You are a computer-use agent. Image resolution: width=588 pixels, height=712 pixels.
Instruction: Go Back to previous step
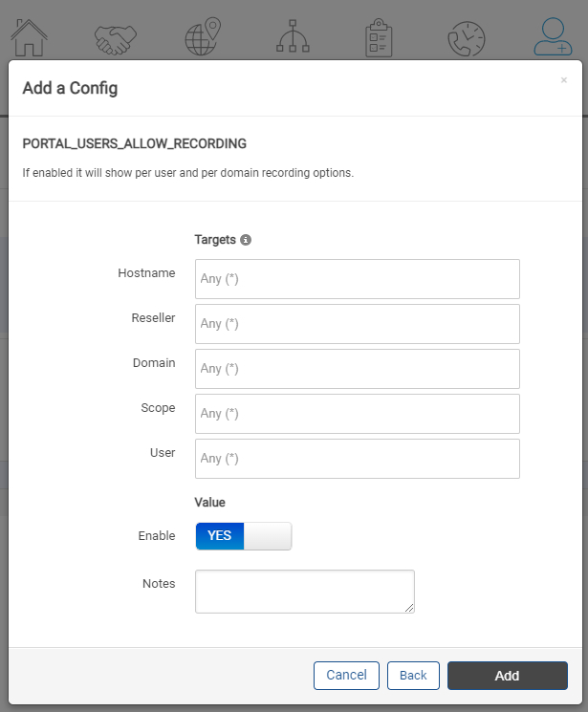pos(413,676)
